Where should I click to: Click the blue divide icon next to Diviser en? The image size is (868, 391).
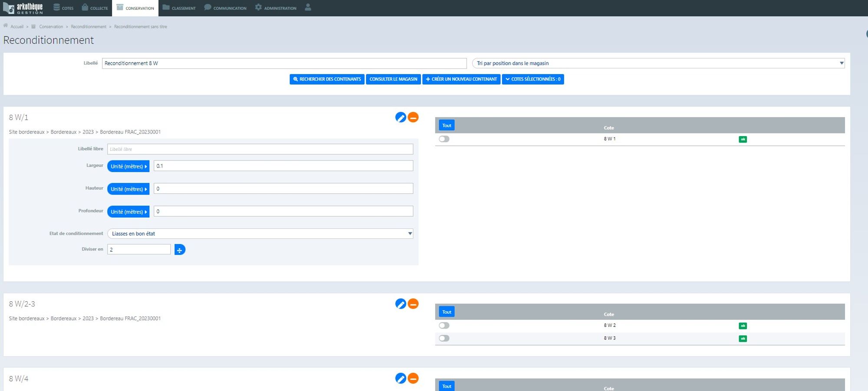click(180, 250)
